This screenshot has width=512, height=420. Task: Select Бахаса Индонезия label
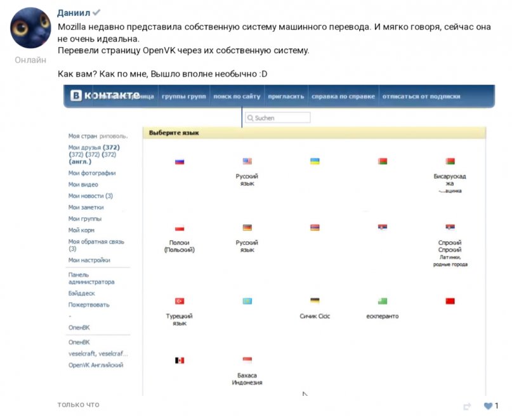247,379
